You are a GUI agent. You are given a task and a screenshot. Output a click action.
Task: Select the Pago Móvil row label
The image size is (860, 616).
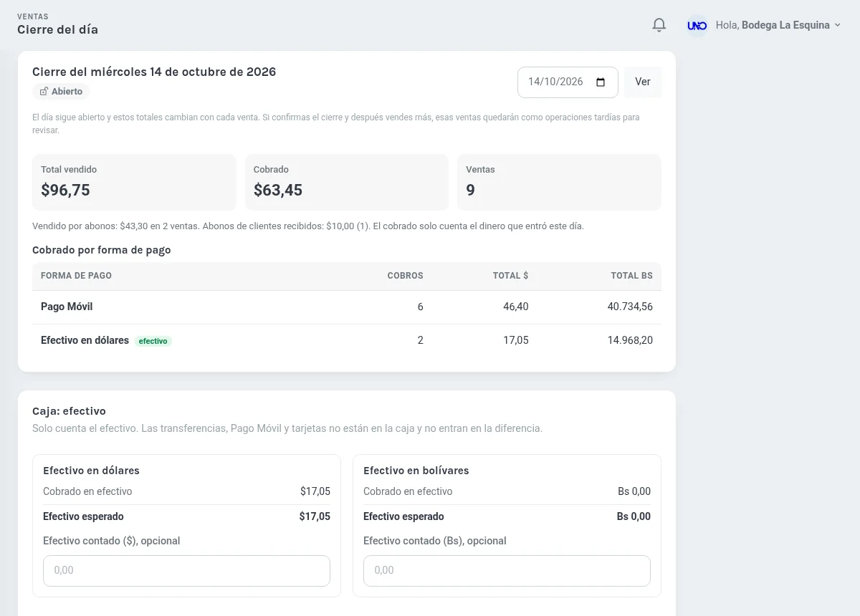pos(67,307)
